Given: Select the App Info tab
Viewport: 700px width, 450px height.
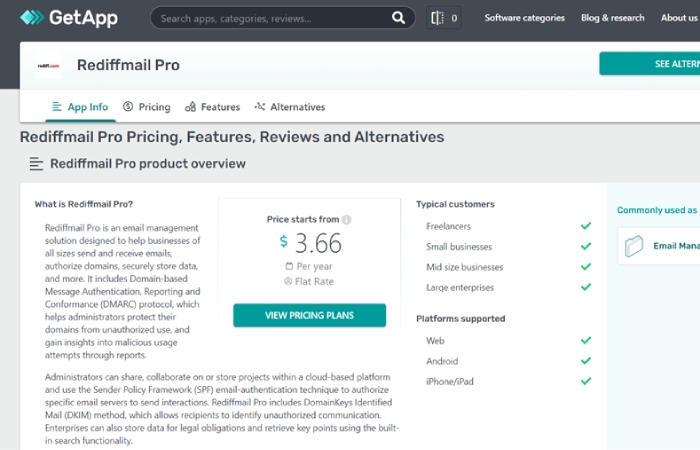Looking at the screenshot, I should coord(80,107).
